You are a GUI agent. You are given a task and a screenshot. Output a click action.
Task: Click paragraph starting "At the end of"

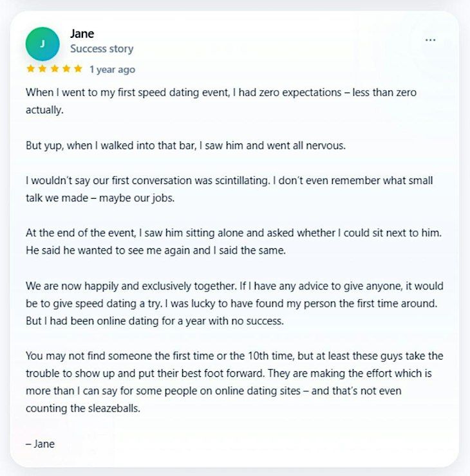coord(234,242)
